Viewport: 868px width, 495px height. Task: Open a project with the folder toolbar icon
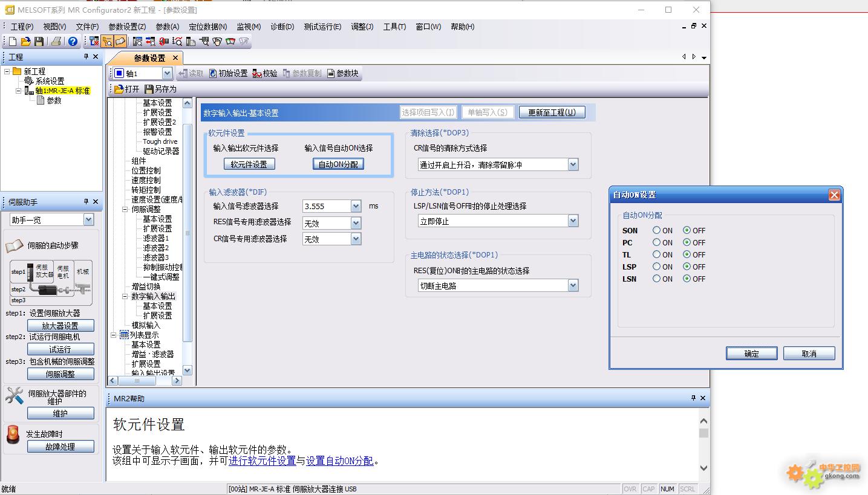[x=25, y=41]
